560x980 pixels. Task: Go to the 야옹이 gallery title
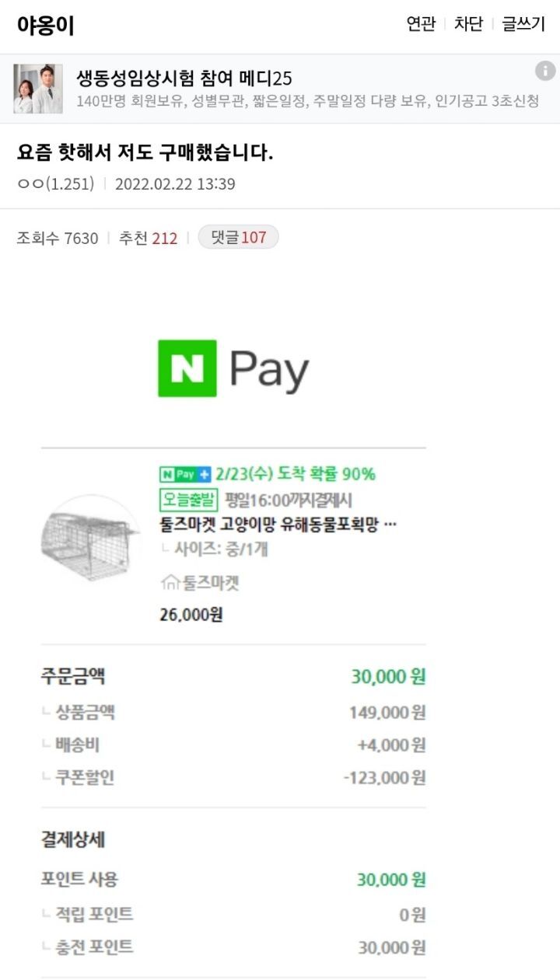tap(46, 26)
